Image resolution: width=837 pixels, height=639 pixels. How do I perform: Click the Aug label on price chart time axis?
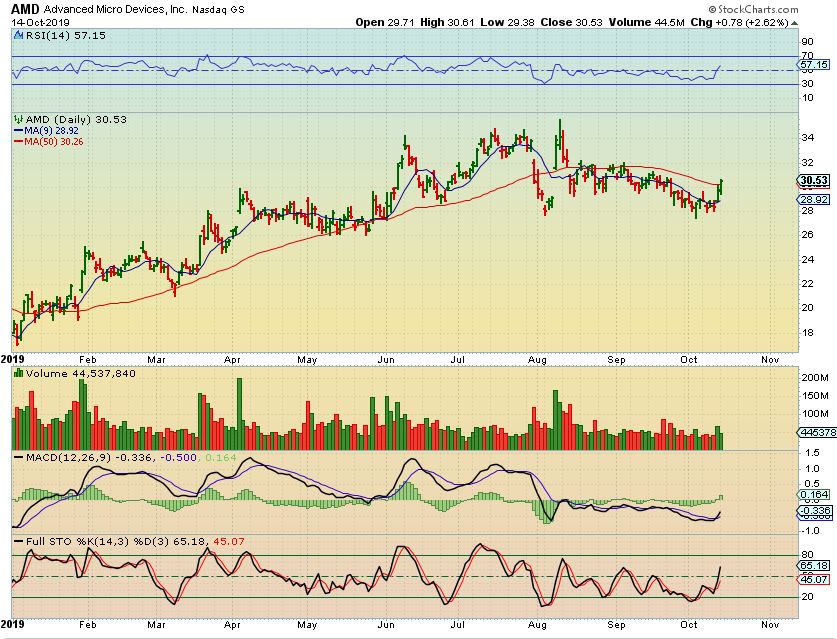point(537,360)
